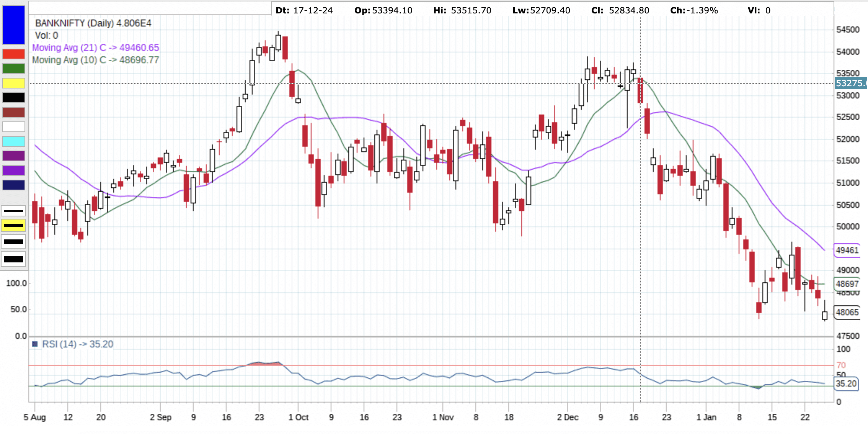
Task: Click the 48697 moving average price tag
Action: [847, 284]
